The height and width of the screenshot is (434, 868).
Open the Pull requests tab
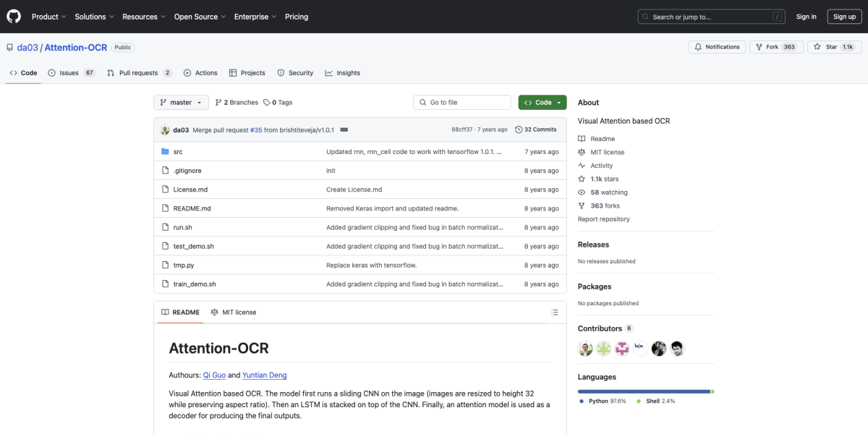click(139, 73)
